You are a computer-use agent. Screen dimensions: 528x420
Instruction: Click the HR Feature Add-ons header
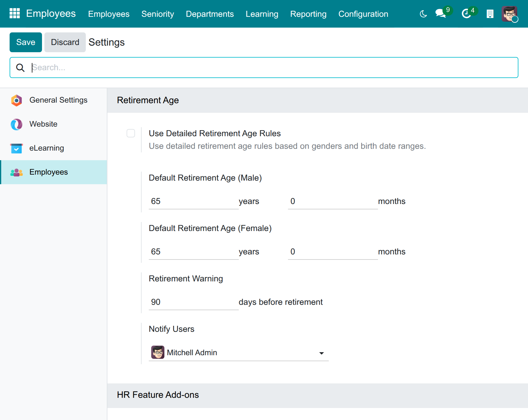[317, 395]
